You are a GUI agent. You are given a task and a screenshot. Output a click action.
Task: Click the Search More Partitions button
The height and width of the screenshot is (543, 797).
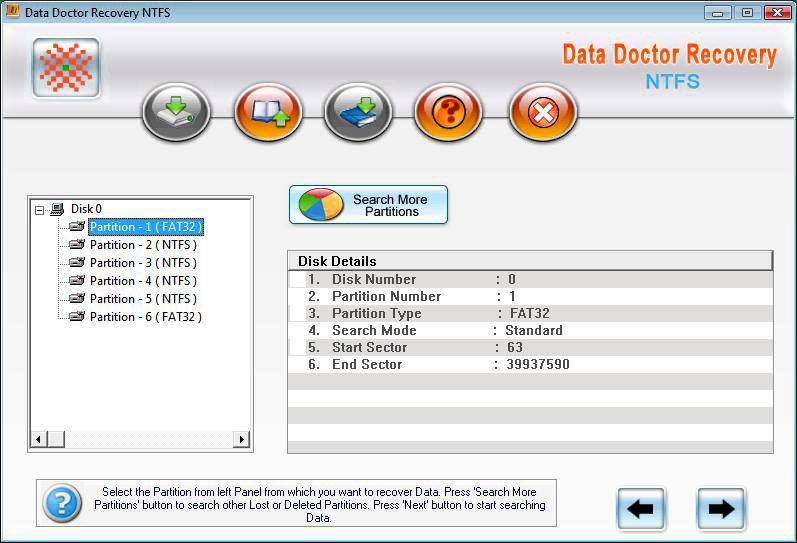click(369, 205)
